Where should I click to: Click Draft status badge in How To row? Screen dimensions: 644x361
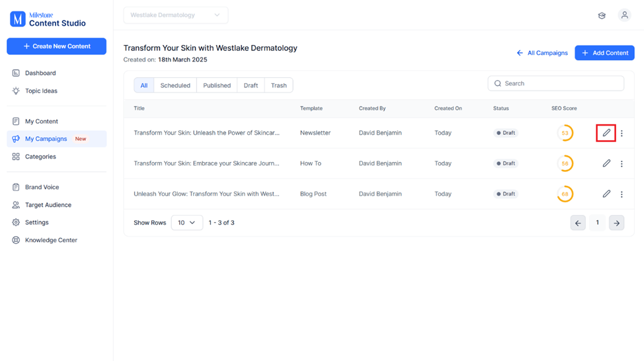[x=506, y=163]
